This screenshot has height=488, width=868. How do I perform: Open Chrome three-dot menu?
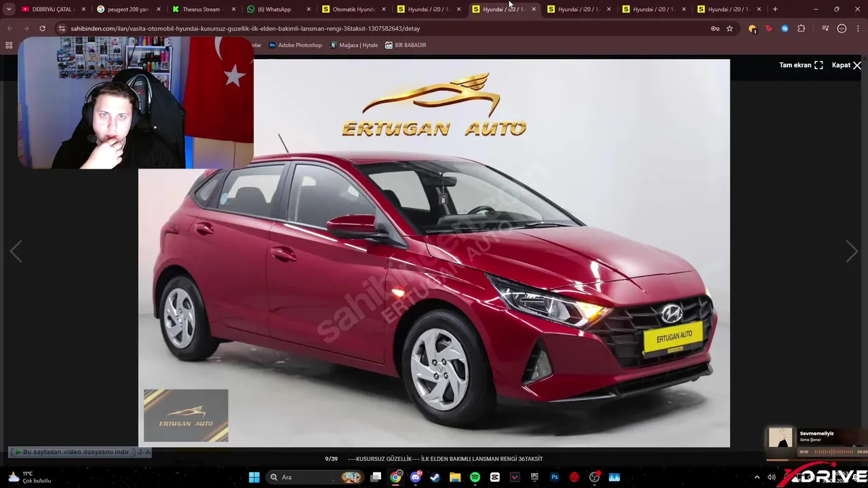click(x=858, y=28)
